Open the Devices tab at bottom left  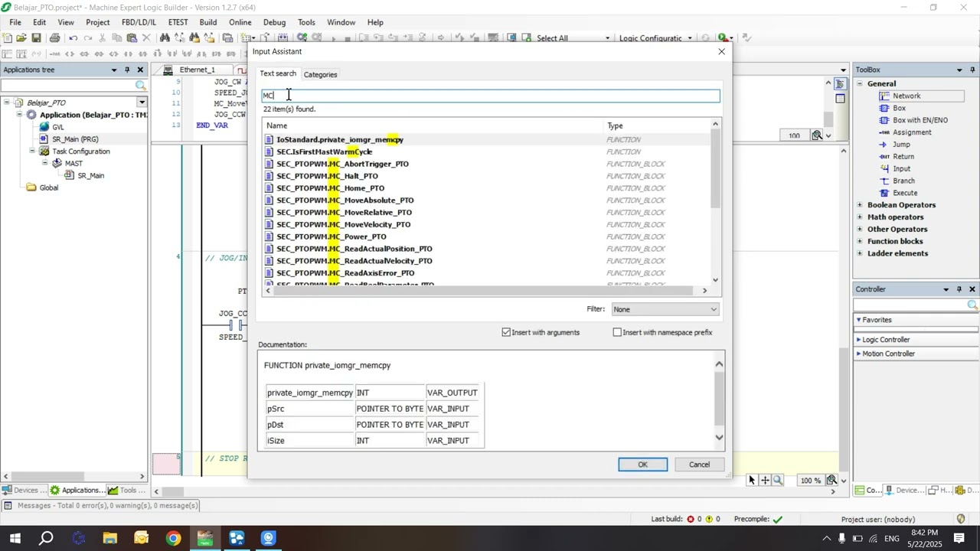click(x=25, y=491)
